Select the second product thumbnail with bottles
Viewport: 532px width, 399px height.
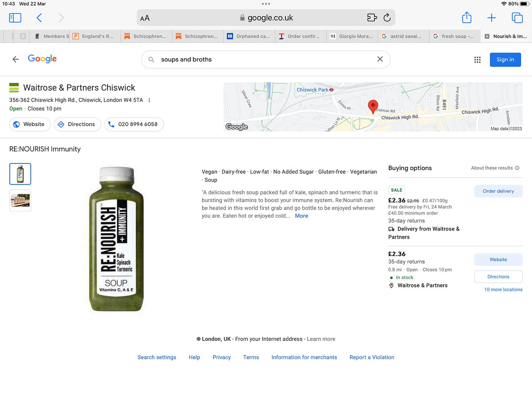tap(20, 200)
